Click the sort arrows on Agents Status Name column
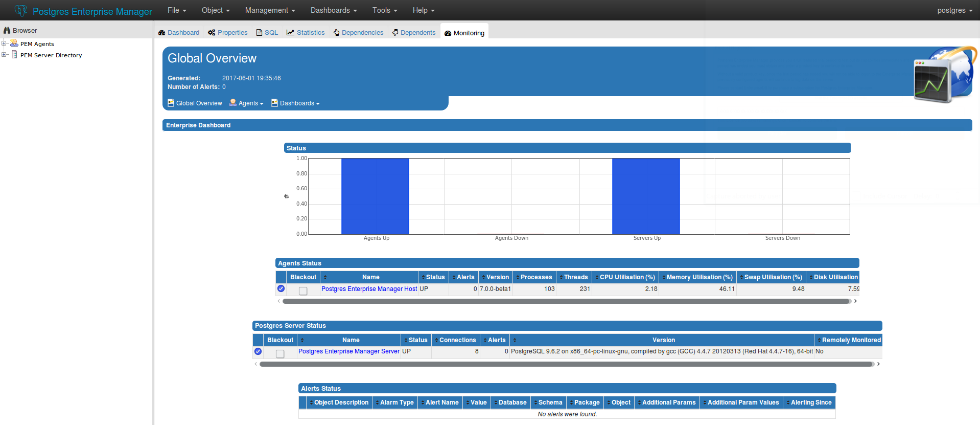This screenshot has width=980, height=425. coord(325,277)
